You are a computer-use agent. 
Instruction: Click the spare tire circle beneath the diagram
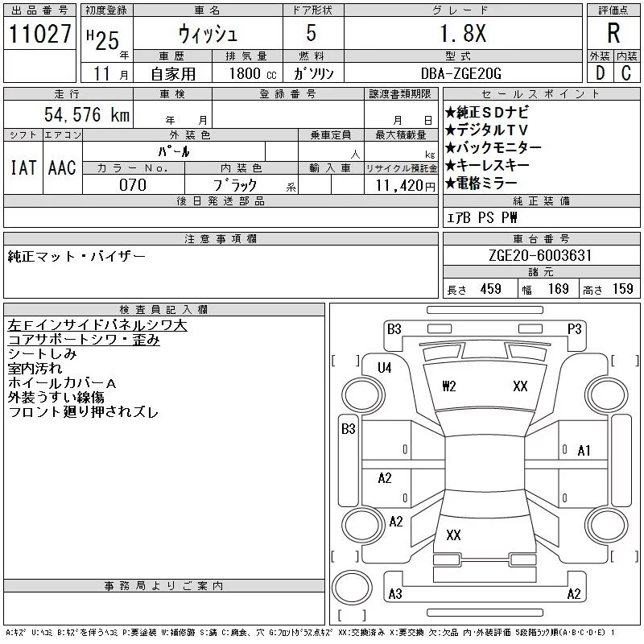[x=352, y=588]
